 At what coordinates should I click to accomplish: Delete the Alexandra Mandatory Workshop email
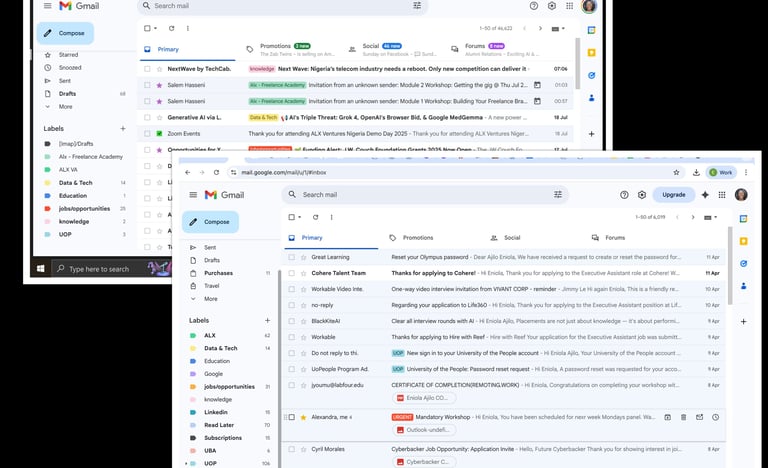coord(683,417)
